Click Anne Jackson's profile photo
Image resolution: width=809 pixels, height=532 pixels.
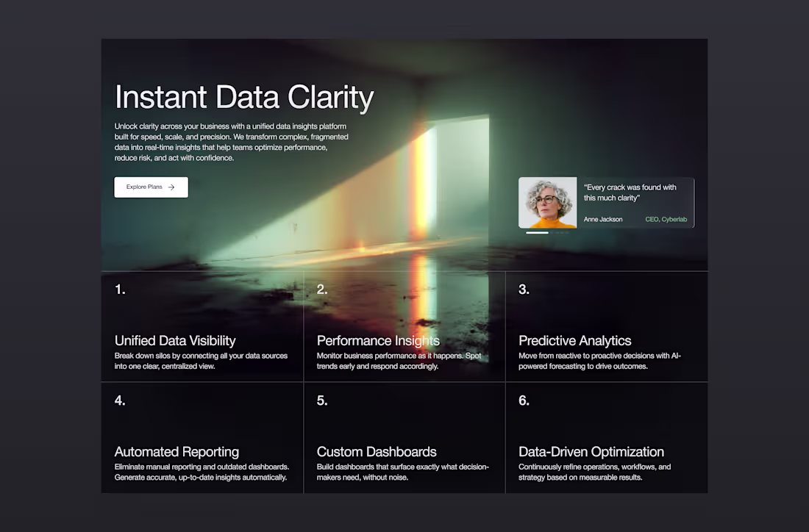[x=548, y=201]
